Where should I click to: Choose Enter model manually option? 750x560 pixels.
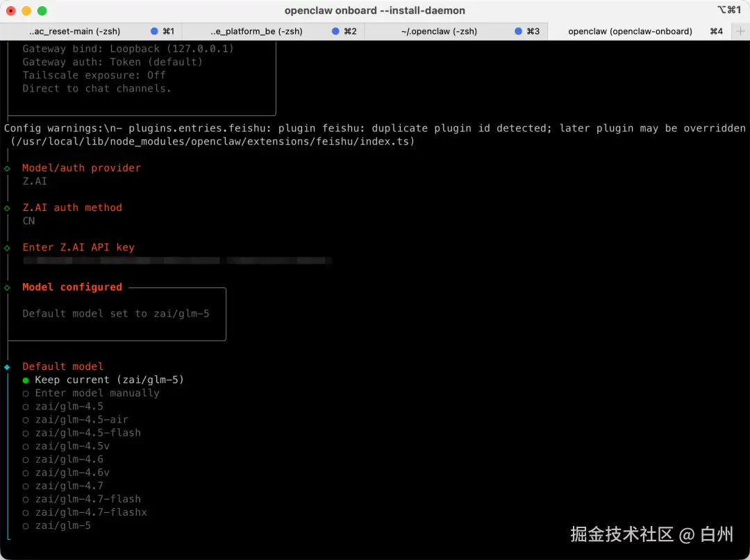[91, 393]
